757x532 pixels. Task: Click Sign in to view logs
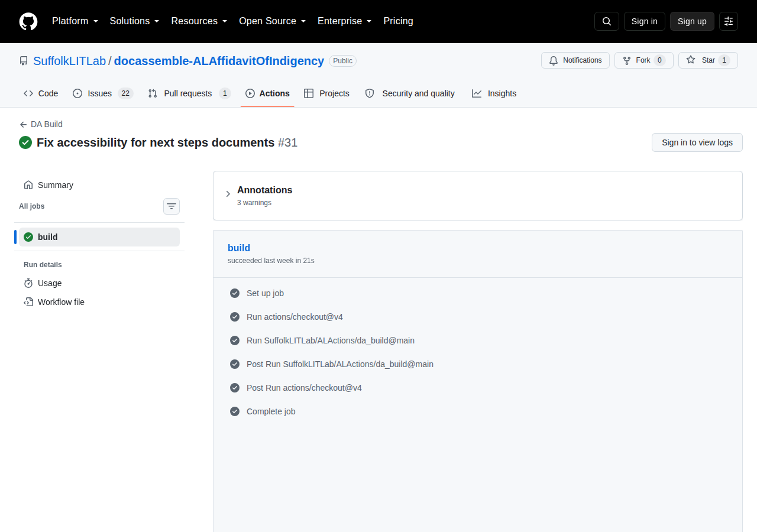coord(697,142)
